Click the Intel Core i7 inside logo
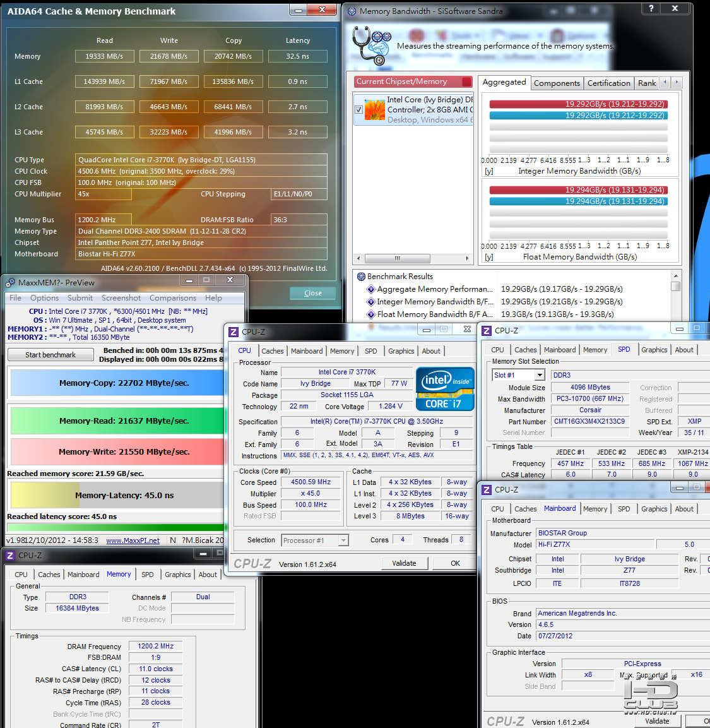The height and width of the screenshot is (728, 710). (445, 389)
